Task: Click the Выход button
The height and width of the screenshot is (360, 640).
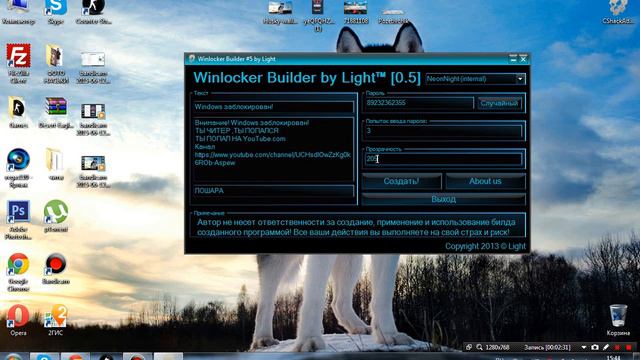Action: click(x=443, y=199)
